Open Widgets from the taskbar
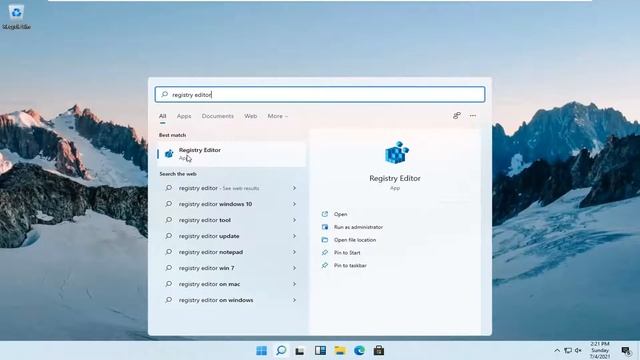The image size is (640, 360). pos(320,350)
